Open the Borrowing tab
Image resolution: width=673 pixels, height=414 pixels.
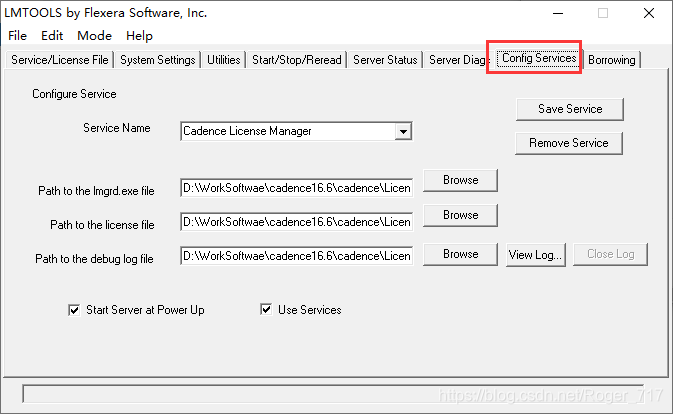point(611,60)
